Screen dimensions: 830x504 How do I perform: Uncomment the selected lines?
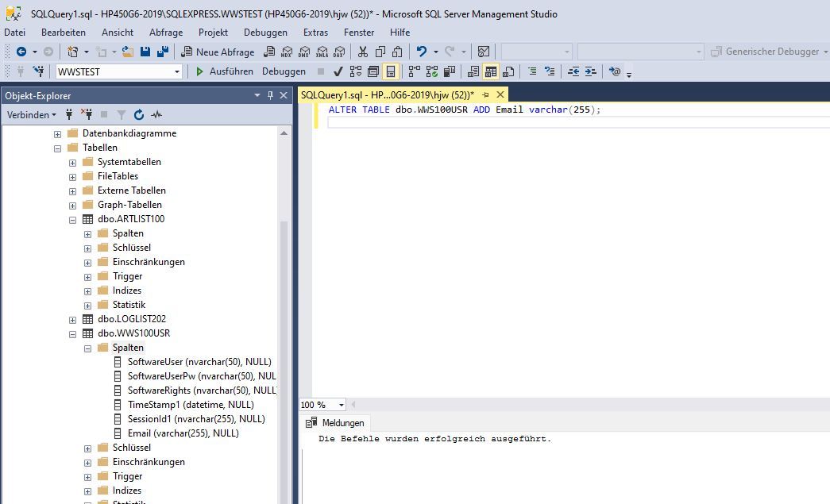(550, 71)
